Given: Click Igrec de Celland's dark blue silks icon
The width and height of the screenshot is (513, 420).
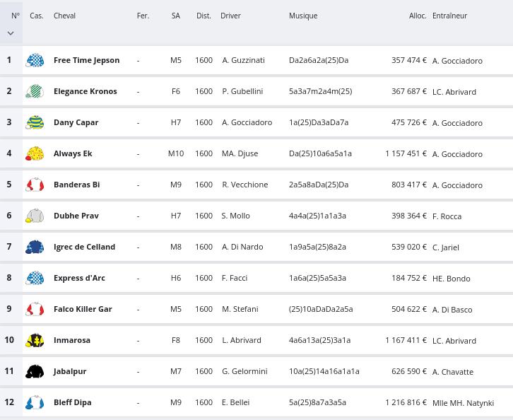Looking at the screenshot, I should [x=35, y=247].
